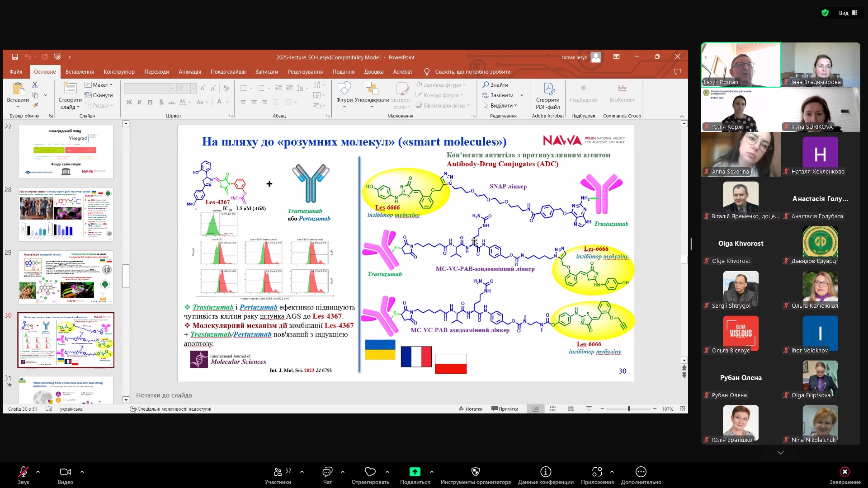Click the zoom slider handle in status bar
Image resolution: width=868 pixels, height=488 pixels.
coord(629,409)
